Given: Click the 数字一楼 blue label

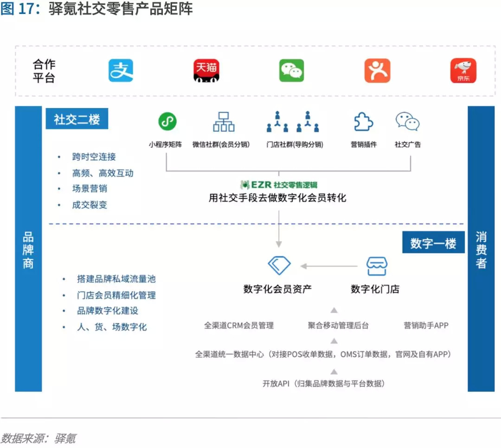Looking at the screenshot, I should click(x=433, y=243).
